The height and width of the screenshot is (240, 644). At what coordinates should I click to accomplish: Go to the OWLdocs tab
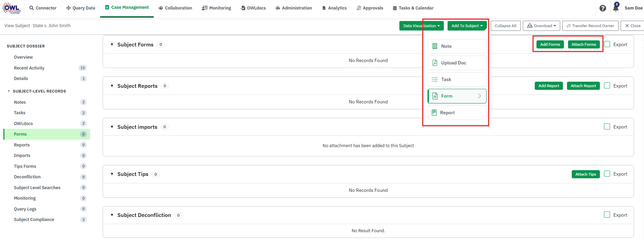(x=253, y=8)
